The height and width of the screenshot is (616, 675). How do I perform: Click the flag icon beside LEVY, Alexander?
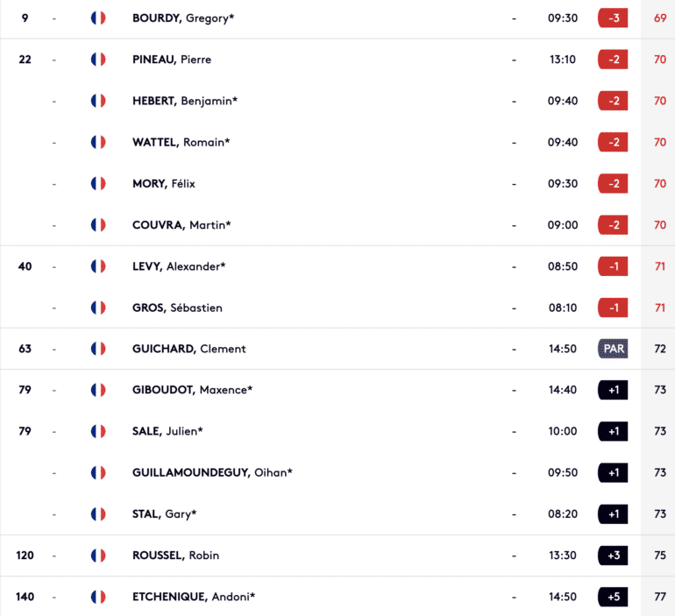pyautogui.click(x=98, y=266)
